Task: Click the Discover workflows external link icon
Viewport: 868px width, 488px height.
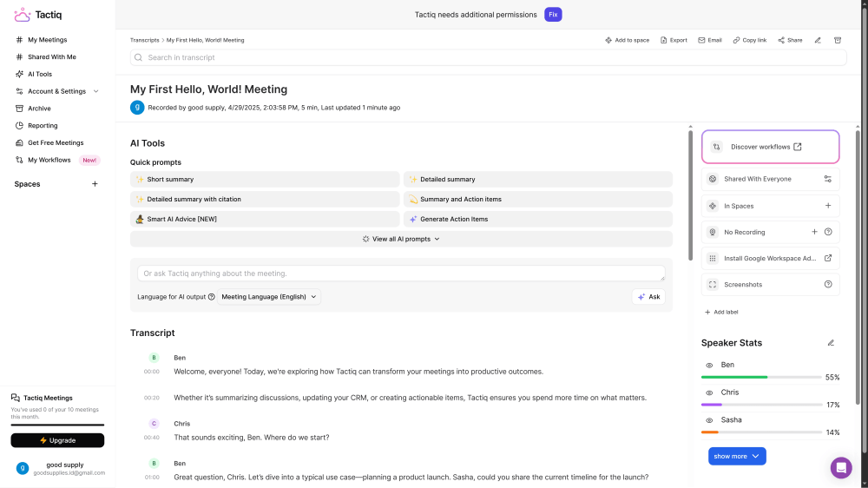Action: [797, 147]
